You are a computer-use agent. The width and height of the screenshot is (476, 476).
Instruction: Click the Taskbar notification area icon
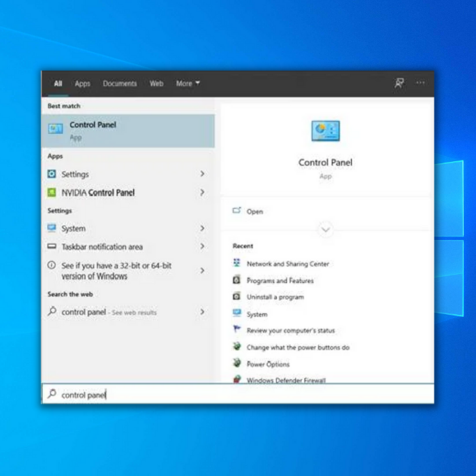pyautogui.click(x=52, y=246)
